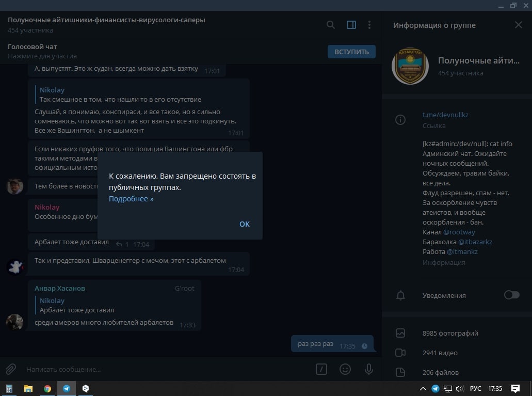
Task: Click the files icon in group info
Action: [x=400, y=372]
